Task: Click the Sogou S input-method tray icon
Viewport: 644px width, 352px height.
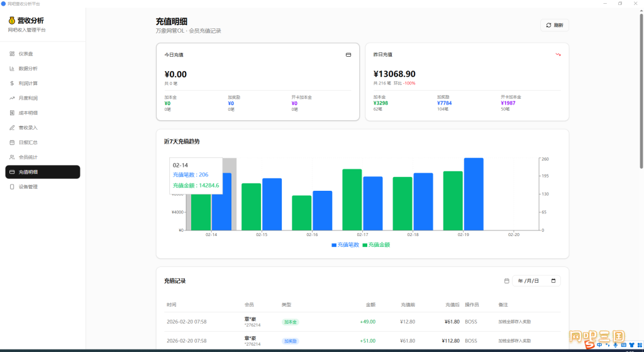Action: click(x=590, y=345)
